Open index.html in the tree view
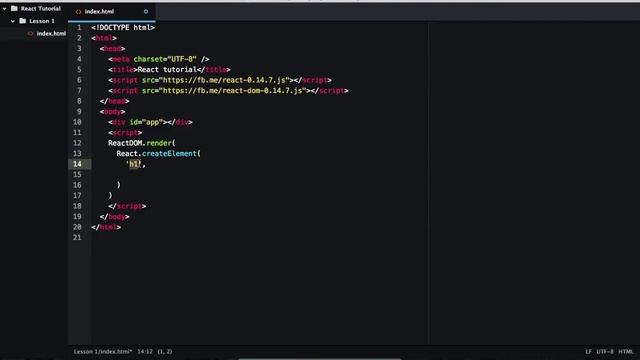This screenshot has width=640, height=360. coord(51,33)
